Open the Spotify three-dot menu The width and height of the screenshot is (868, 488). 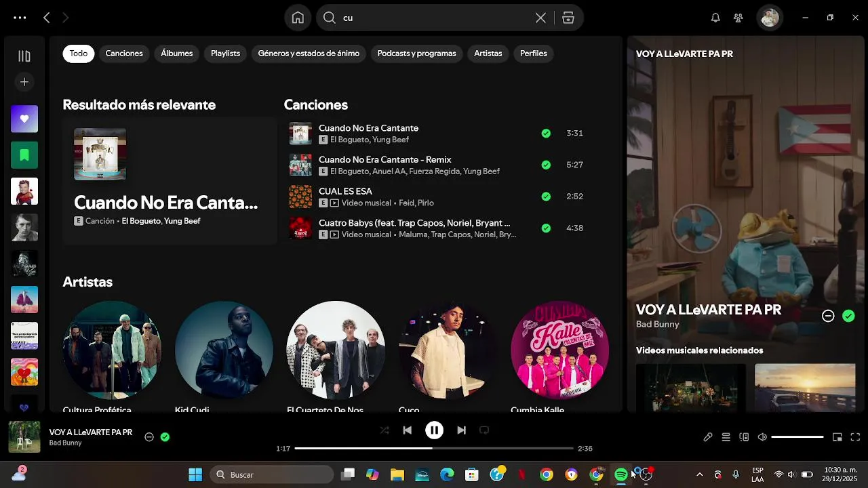pyautogui.click(x=20, y=18)
